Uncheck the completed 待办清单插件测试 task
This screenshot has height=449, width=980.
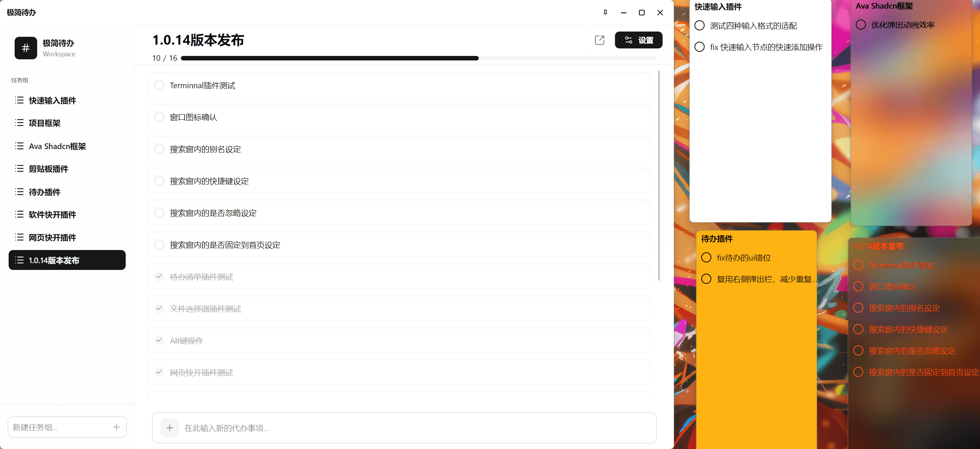click(159, 276)
